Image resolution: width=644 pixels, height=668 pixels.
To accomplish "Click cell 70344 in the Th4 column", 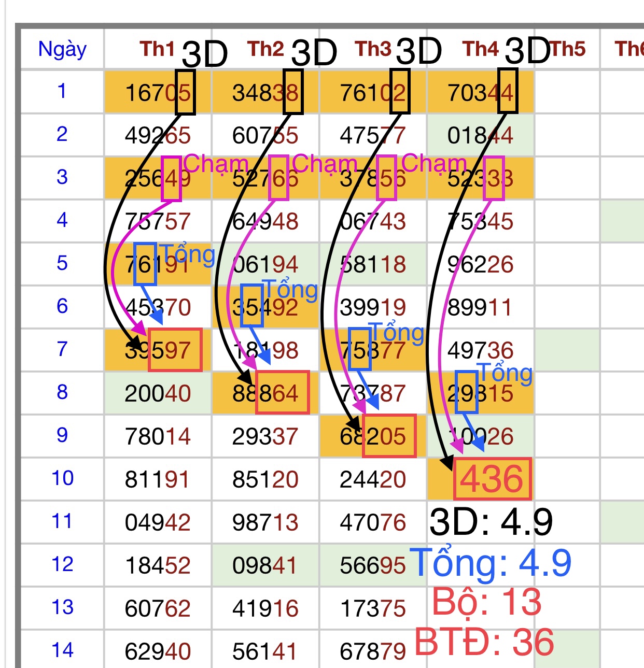I will [x=480, y=93].
